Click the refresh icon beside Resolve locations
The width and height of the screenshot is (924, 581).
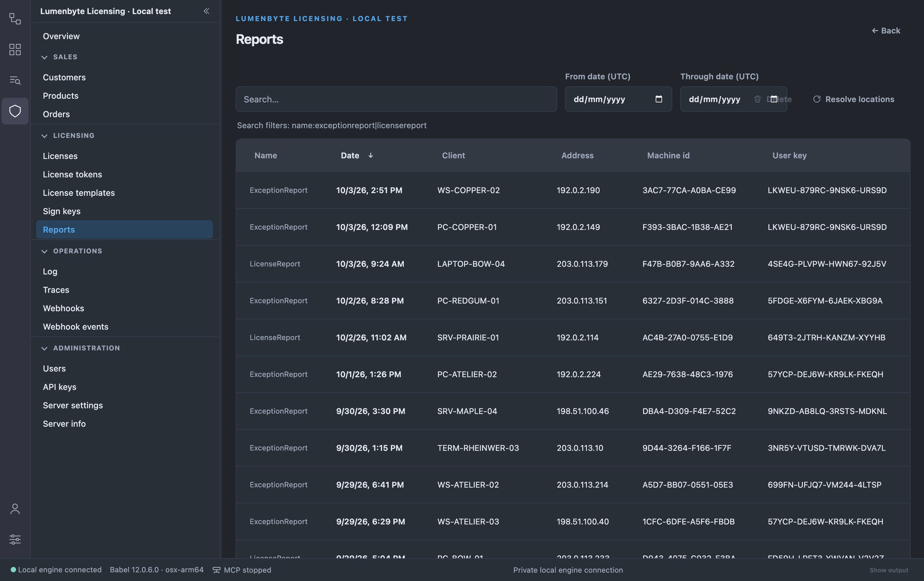coord(817,99)
